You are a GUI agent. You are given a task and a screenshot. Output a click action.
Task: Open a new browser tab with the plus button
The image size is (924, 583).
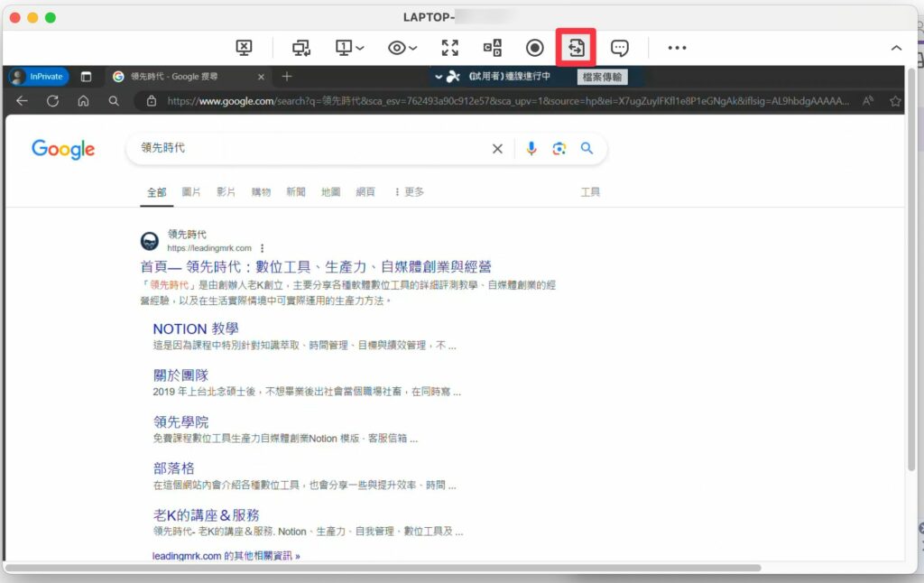point(286,77)
